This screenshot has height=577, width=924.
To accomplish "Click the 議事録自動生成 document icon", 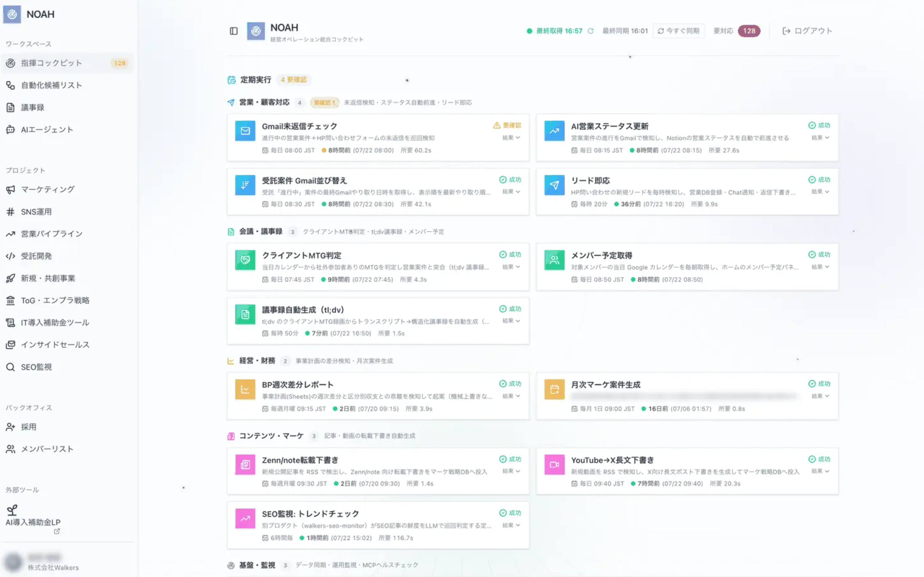I will click(245, 314).
